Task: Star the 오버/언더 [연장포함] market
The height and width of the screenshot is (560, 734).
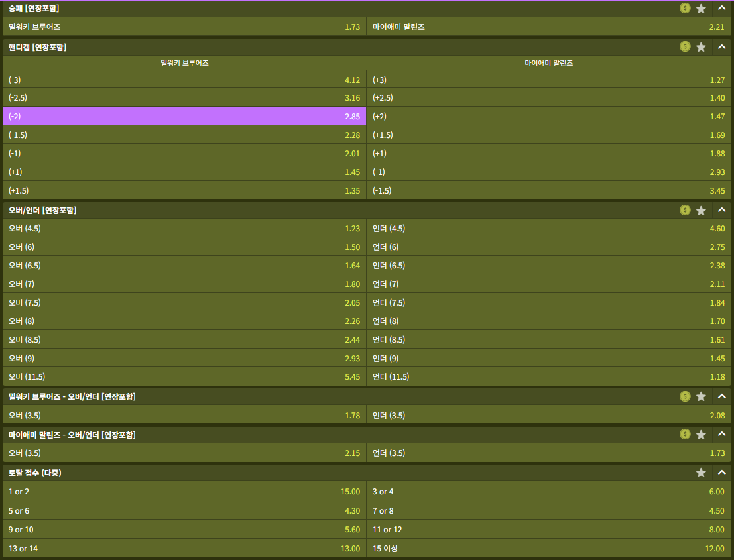Action: (x=701, y=211)
